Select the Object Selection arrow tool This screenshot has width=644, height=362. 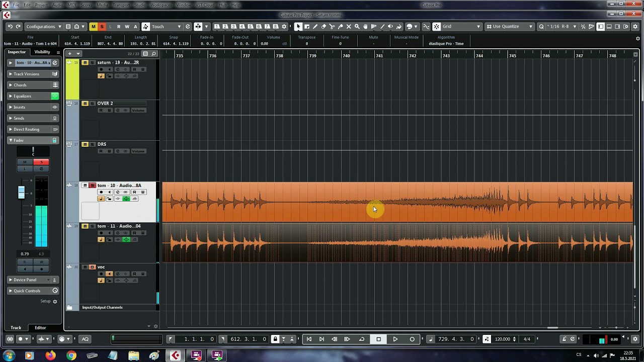click(x=298, y=26)
